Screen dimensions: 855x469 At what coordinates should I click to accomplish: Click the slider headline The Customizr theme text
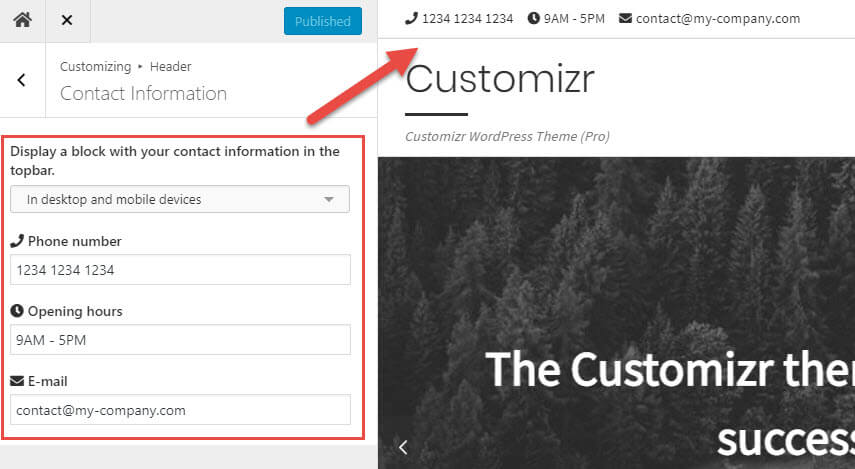click(670, 370)
